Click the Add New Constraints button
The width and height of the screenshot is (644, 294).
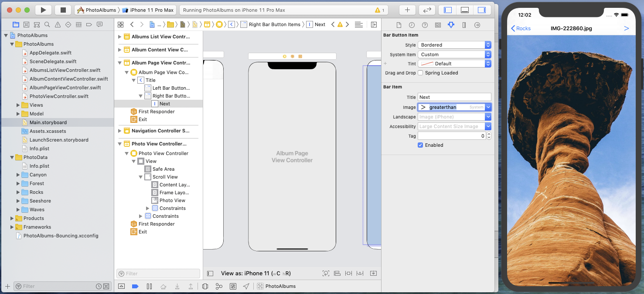coord(348,273)
